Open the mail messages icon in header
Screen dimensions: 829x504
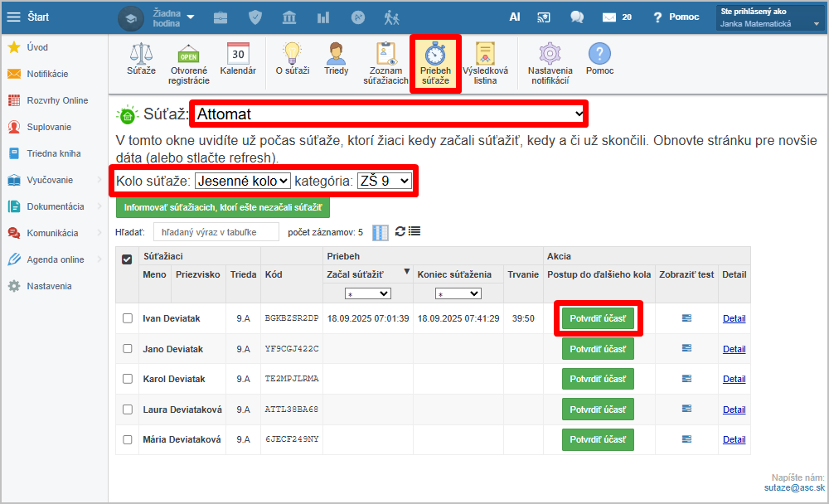[x=609, y=17]
